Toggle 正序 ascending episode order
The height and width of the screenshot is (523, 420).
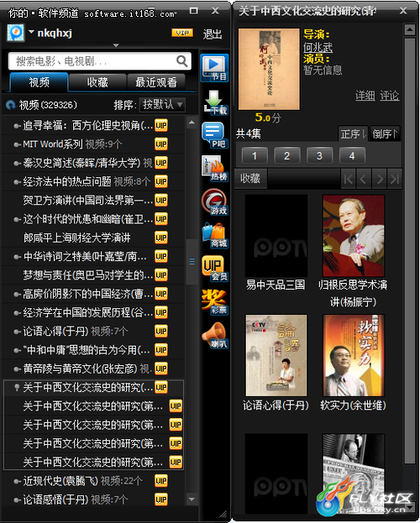coord(353,133)
